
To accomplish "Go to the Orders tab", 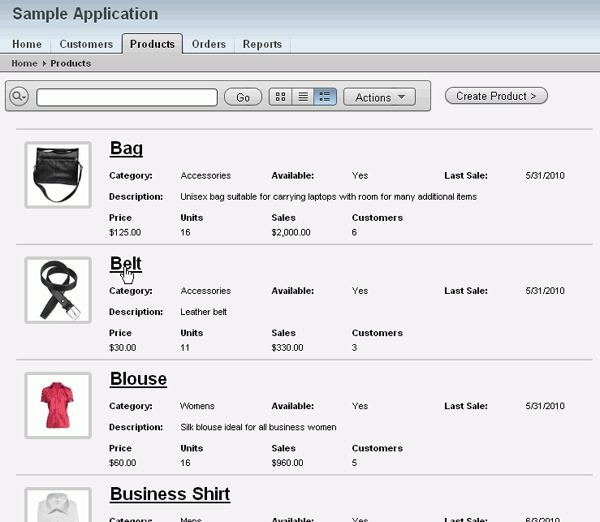I will 209,44.
